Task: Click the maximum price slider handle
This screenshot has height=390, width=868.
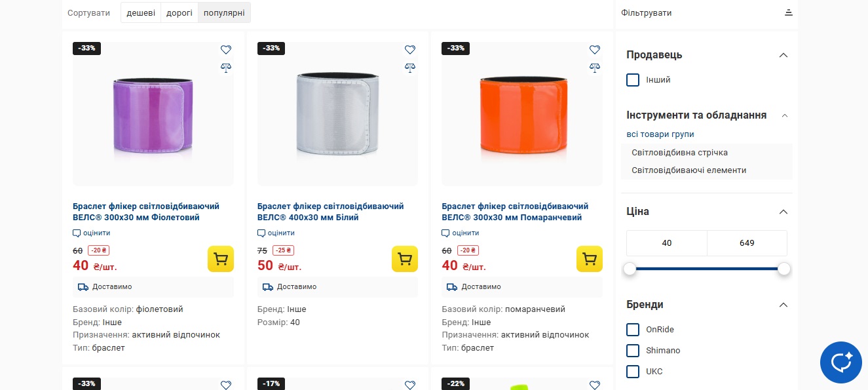Action: pyautogui.click(x=784, y=269)
